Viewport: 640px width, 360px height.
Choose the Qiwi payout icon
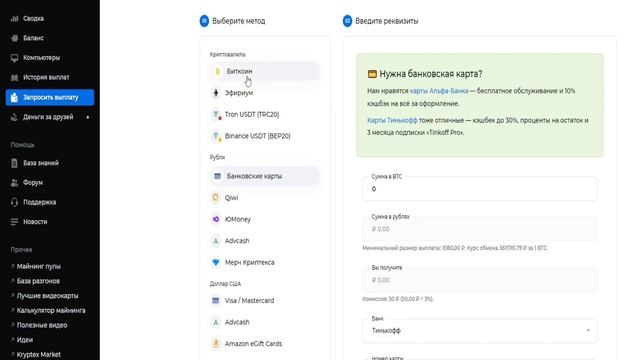click(x=216, y=198)
